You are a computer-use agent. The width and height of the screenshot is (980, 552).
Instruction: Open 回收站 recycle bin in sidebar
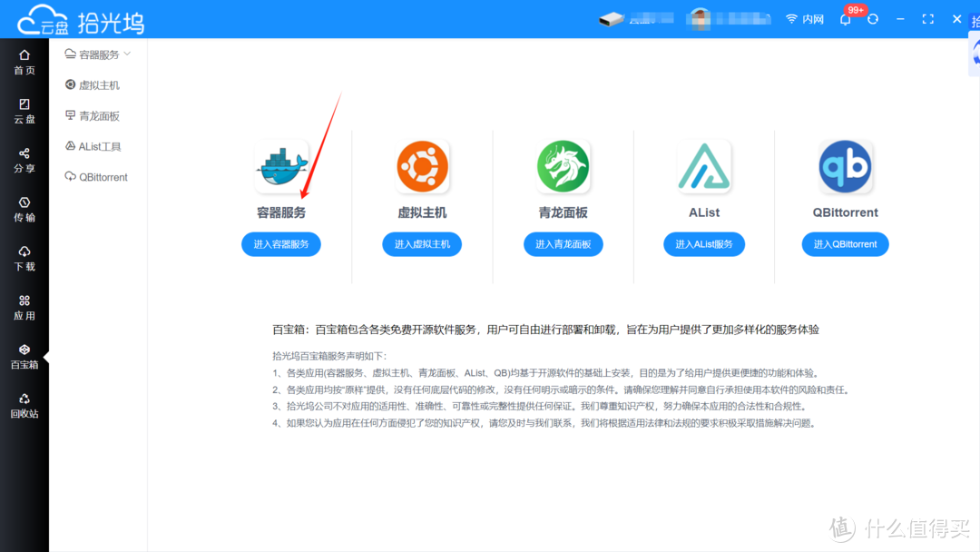point(24,405)
